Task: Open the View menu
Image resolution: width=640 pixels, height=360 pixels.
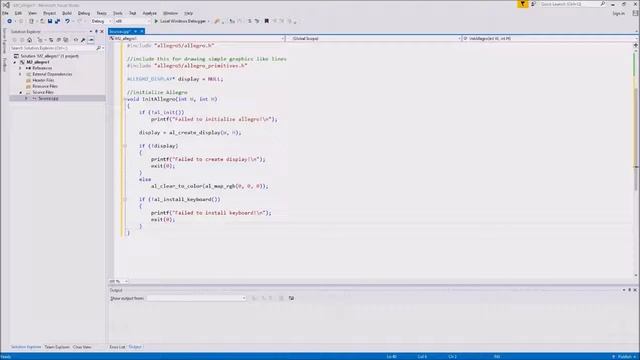Action: pos(32,13)
